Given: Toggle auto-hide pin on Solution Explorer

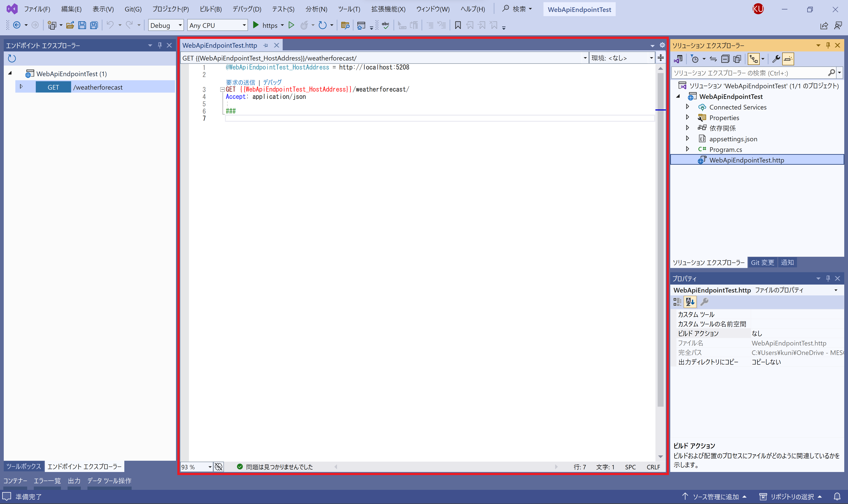Looking at the screenshot, I should (x=828, y=45).
